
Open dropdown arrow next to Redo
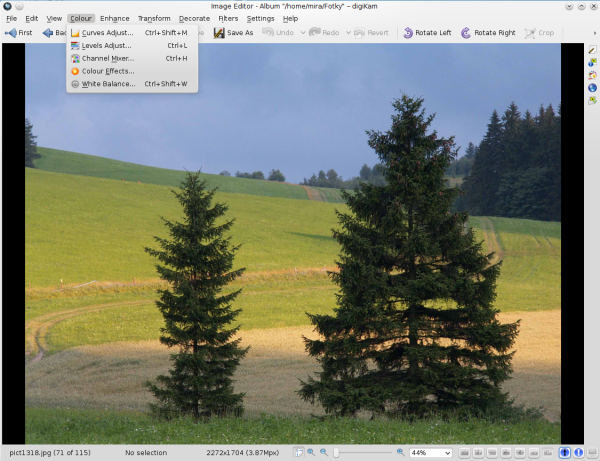[x=347, y=33]
